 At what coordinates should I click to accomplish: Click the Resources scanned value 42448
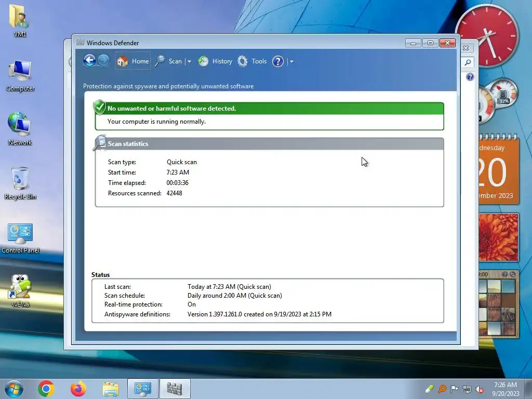coord(175,193)
